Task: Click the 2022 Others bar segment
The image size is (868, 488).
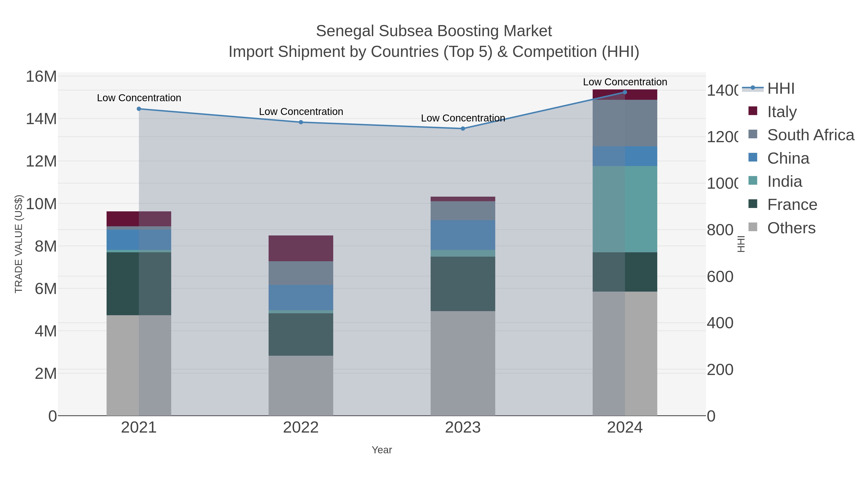Action: click(x=301, y=386)
